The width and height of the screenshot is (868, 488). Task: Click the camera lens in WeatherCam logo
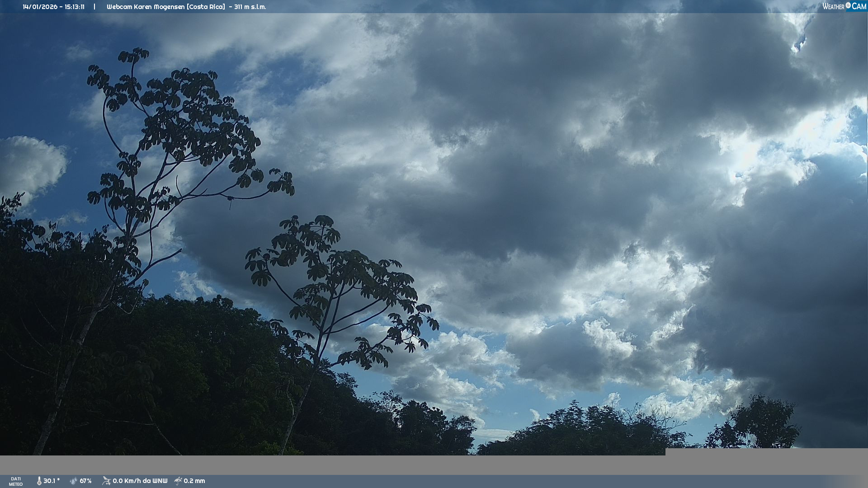pos(848,5)
